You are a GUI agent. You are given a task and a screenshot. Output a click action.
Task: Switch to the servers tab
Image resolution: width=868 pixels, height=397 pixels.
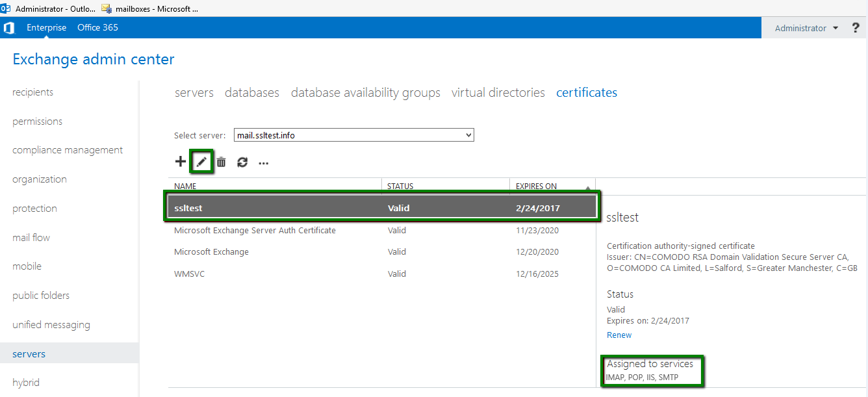click(194, 93)
